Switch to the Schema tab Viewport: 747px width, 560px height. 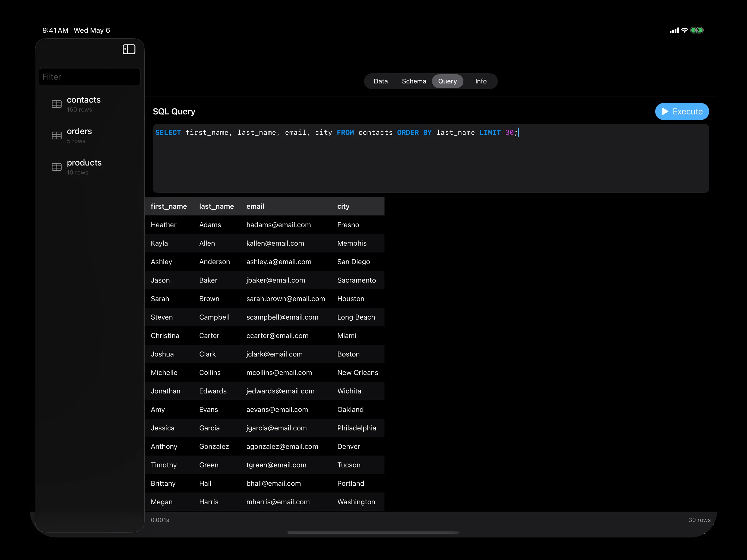[x=414, y=81]
